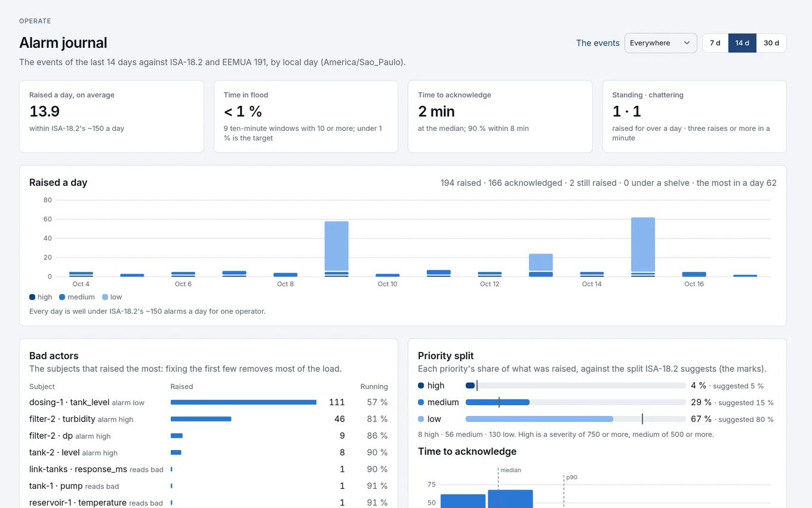Open the Everywhere events dropdown
Image resolution: width=812 pixels, height=508 pixels.
point(660,43)
